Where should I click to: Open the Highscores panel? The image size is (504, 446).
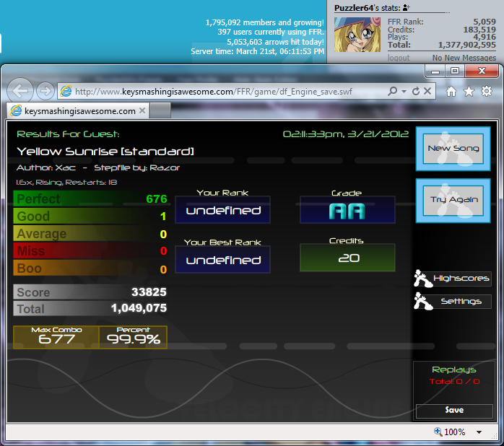tap(461, 278)
